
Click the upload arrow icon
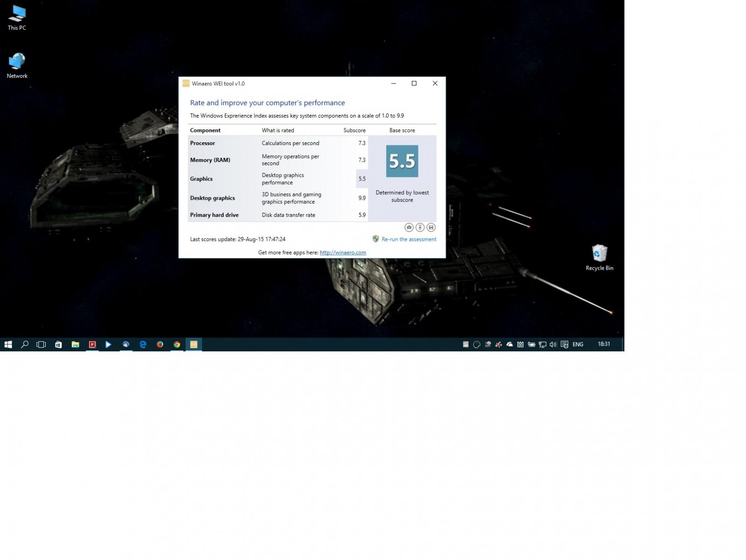420,227
